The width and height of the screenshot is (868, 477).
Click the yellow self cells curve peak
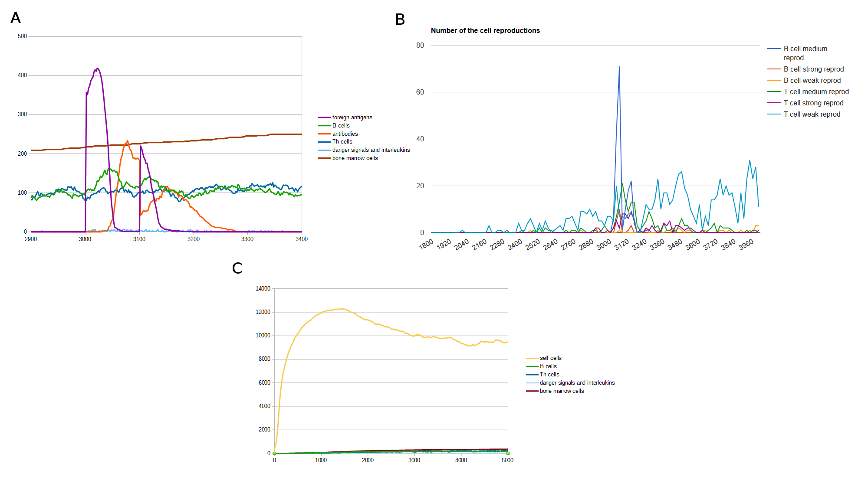pos(342,309)
